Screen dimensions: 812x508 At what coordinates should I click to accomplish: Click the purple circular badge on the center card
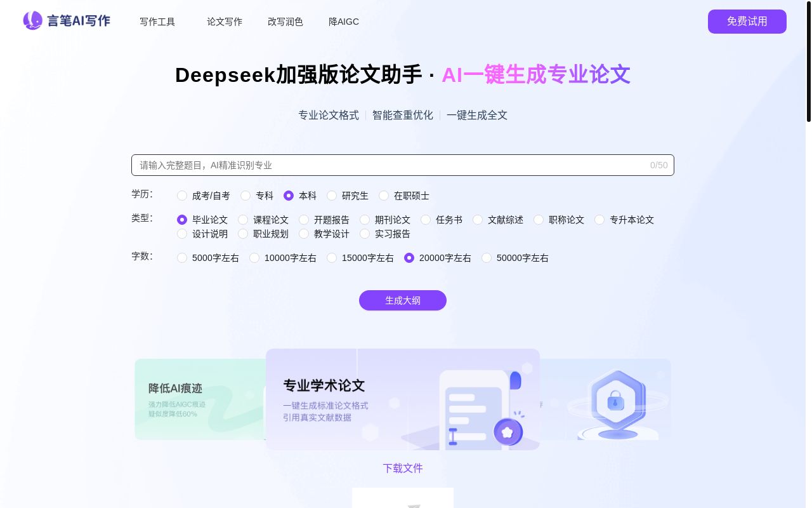pos(507,432)
